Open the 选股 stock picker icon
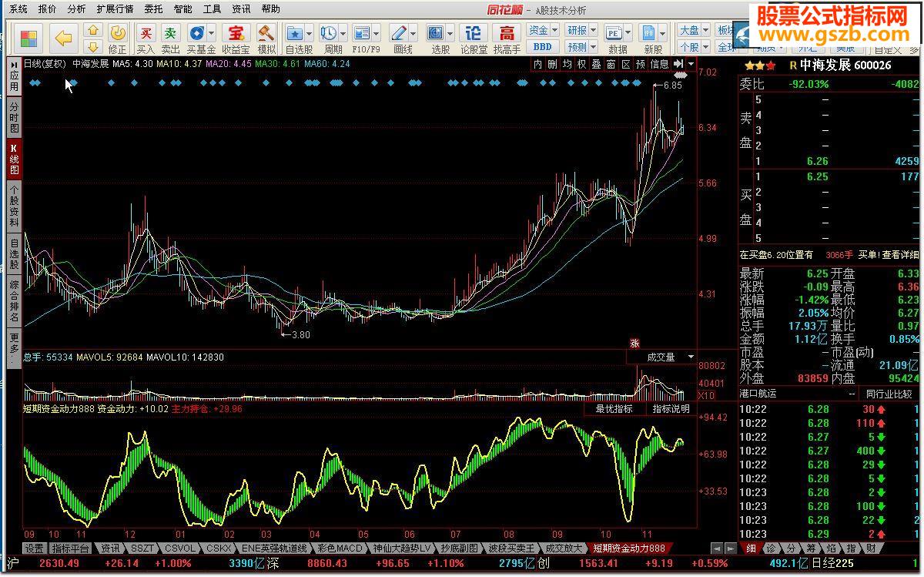The width and height of the screenshot is (924, 577). pos(436,33)
